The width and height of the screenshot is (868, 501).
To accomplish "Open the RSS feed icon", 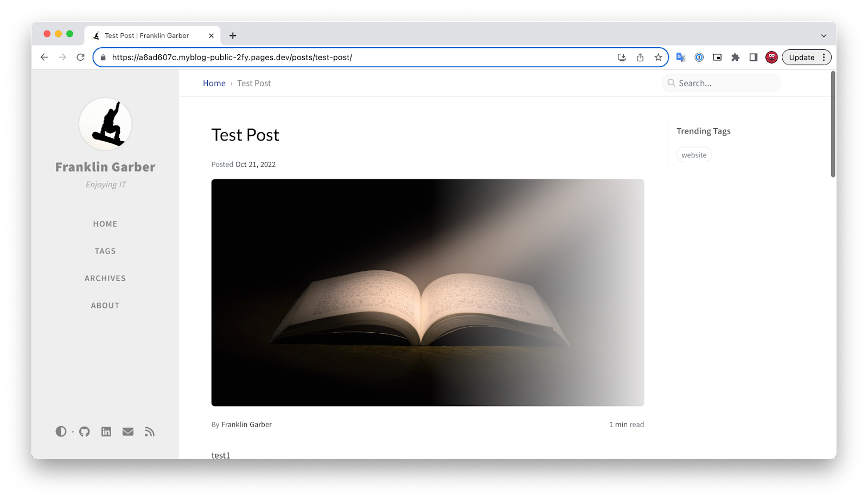I will (x=150, y=432).
